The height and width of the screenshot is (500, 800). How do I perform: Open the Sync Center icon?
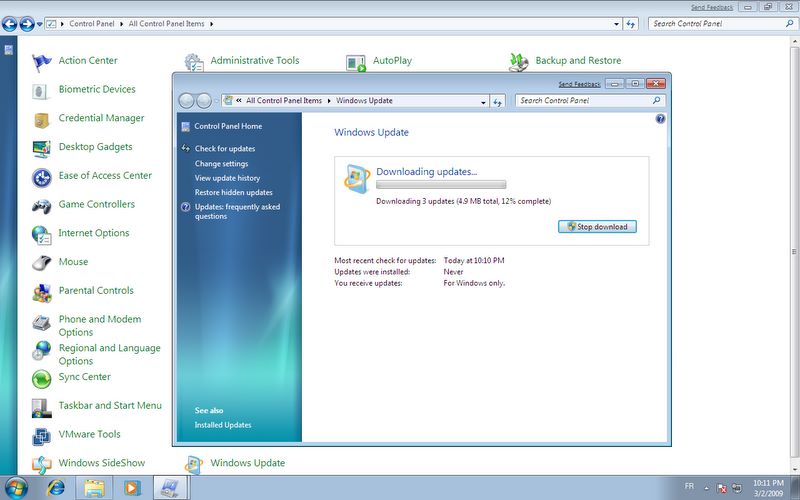click(41, 379)
